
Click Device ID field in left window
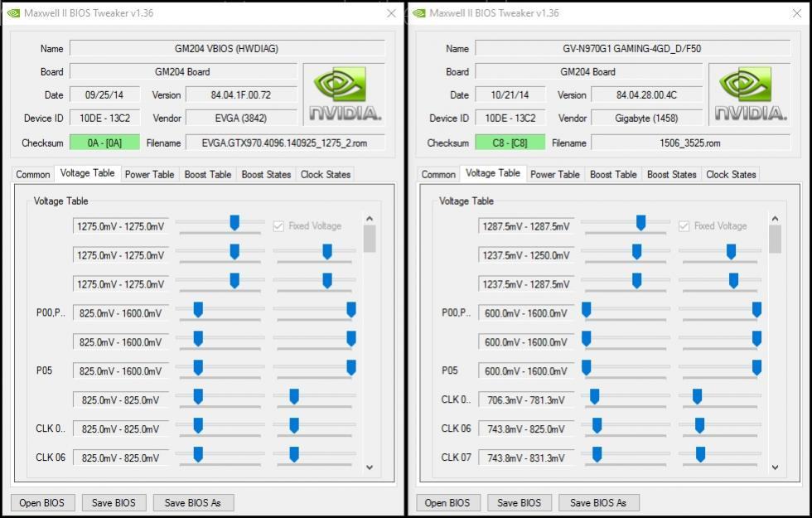[104, 118]
